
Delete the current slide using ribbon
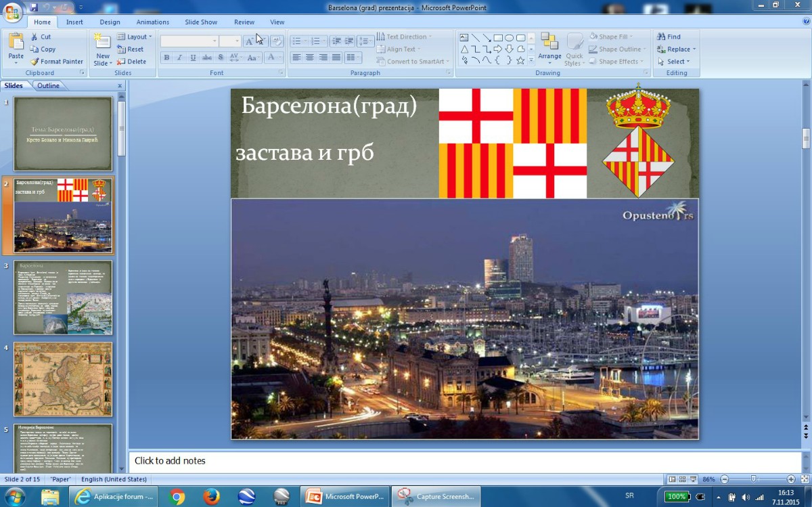131,62
